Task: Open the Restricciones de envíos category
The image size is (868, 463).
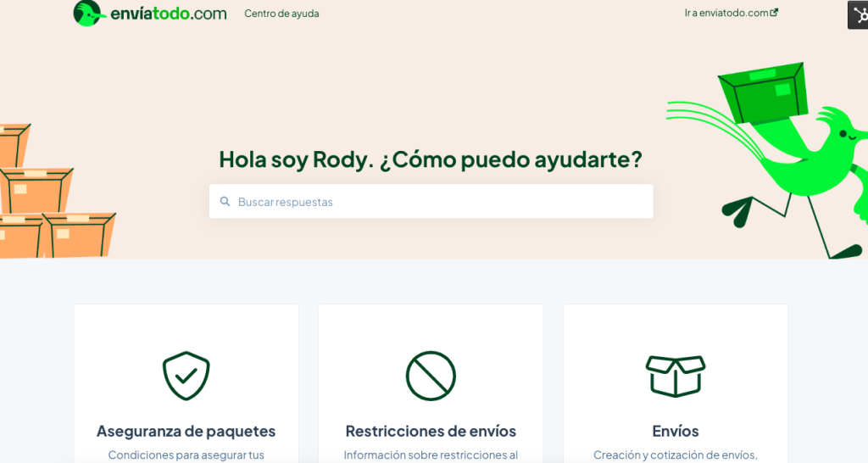Action: click(431, 431)
